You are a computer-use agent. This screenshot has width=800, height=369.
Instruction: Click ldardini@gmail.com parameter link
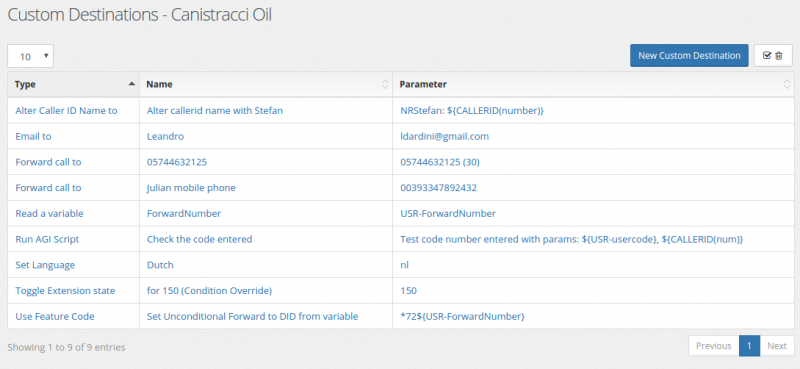click(445, 136)
